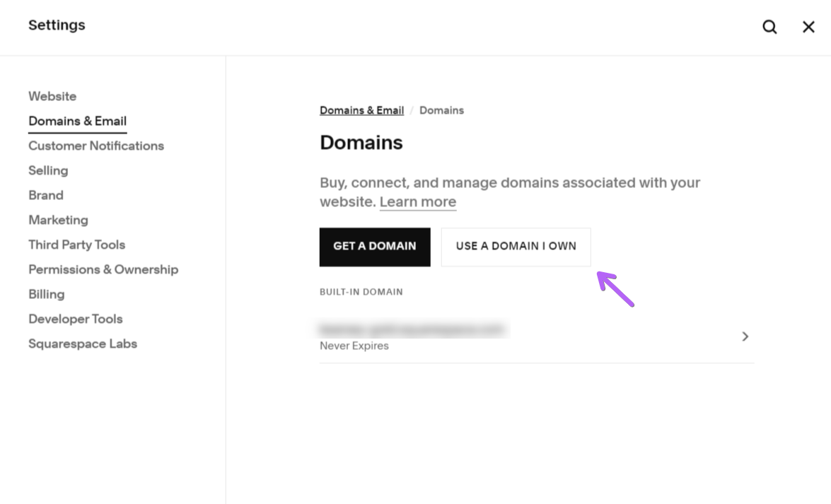Open the search icon in Settings header
831x504 pixels.
tap(769, 27)
